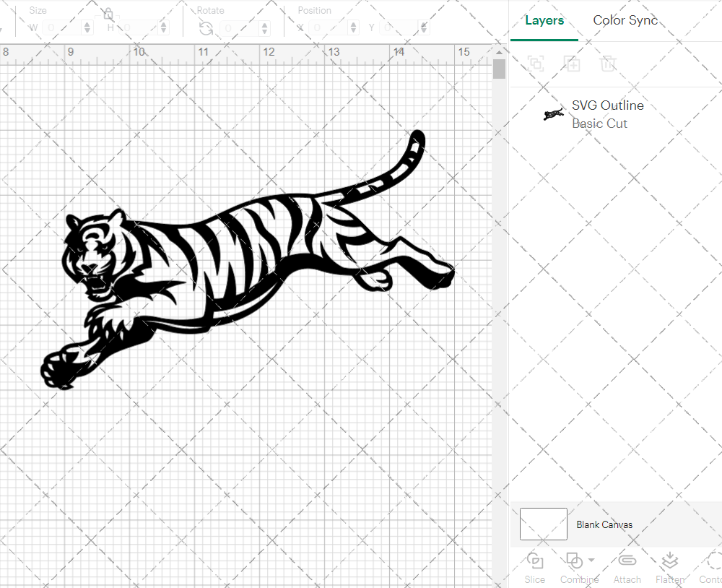Switch to the Layers tab

pos(544,21)
